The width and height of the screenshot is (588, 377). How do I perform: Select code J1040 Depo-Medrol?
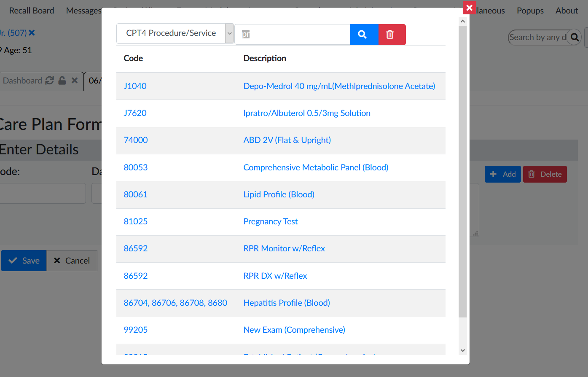coord(135,86)
